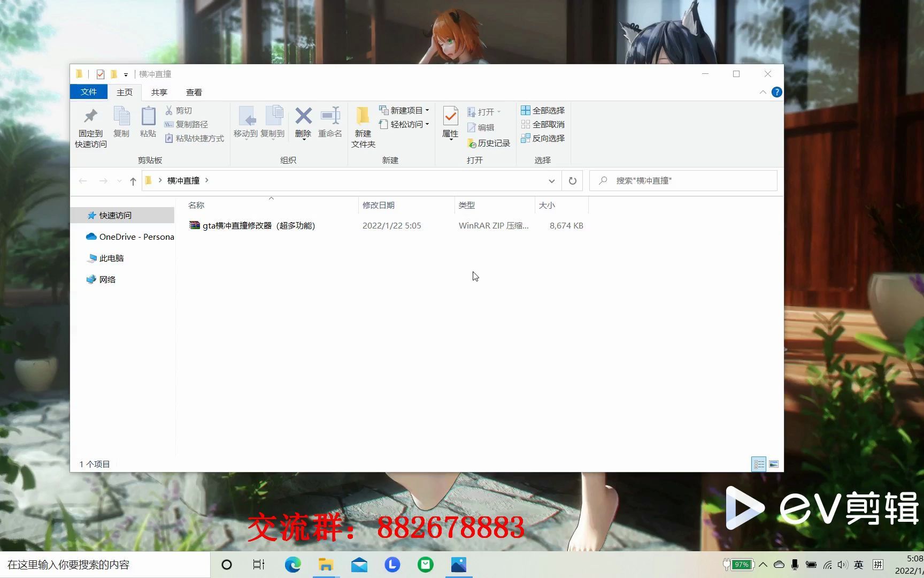The image size is (924, 578).
Task: Click the refresh button by address bar
Action: [x=572, y=181]
